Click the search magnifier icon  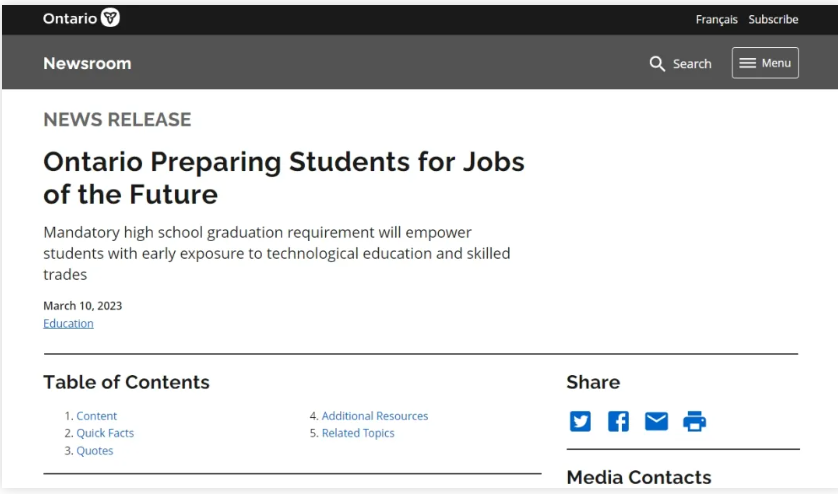click(657, 63)
